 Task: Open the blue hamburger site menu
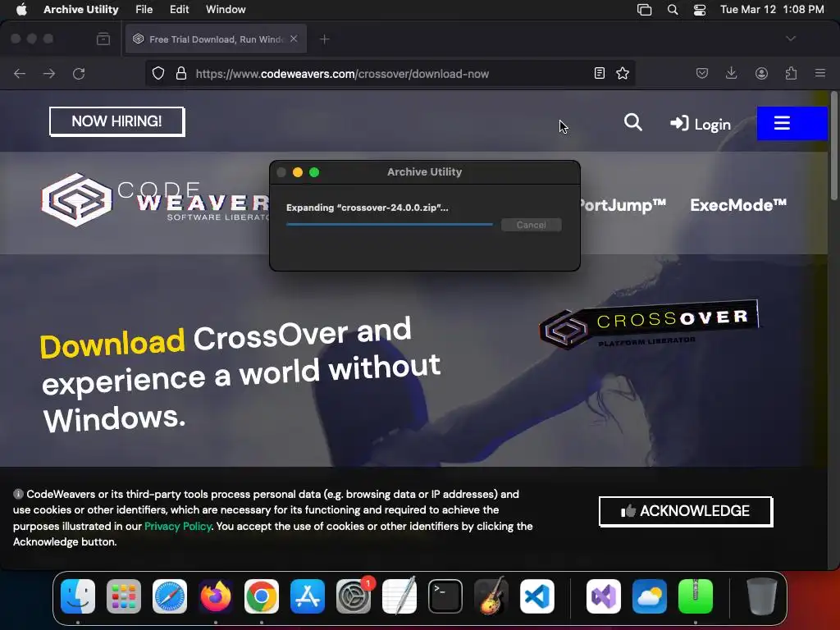[x=792, y=123]
